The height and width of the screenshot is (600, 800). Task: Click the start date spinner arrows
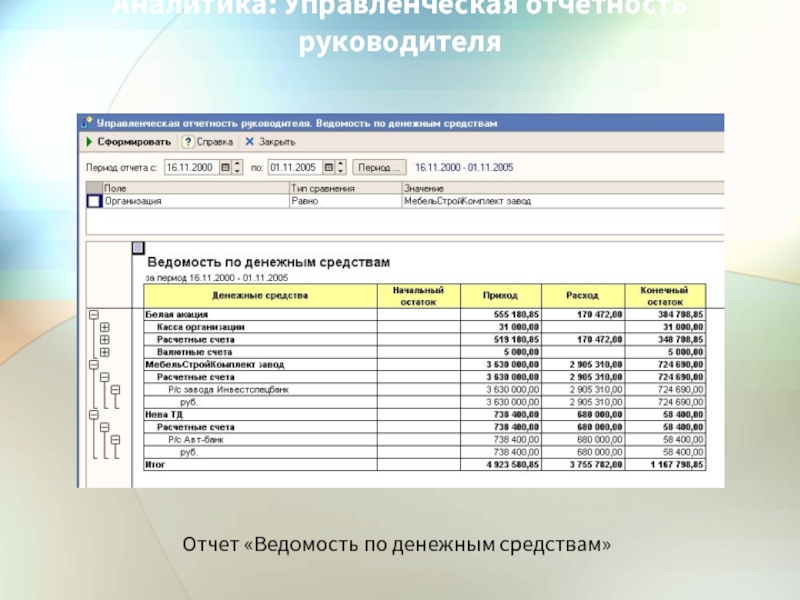coord(237,167)
